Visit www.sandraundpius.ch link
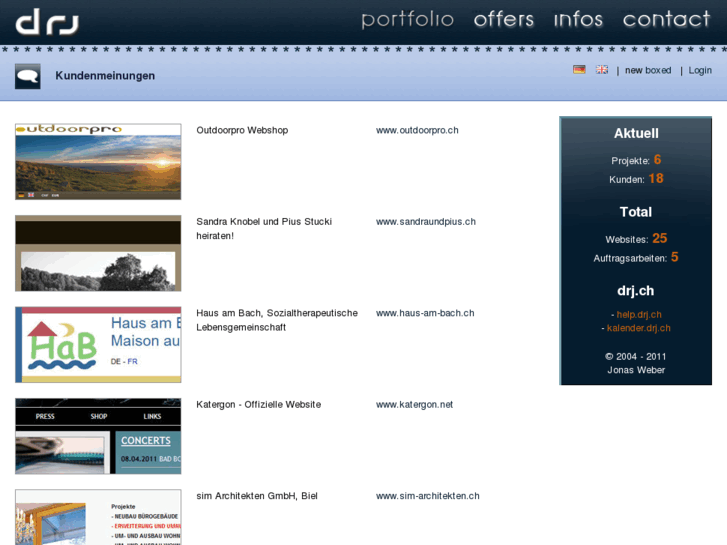727x545 pixels. coord(426,222)
